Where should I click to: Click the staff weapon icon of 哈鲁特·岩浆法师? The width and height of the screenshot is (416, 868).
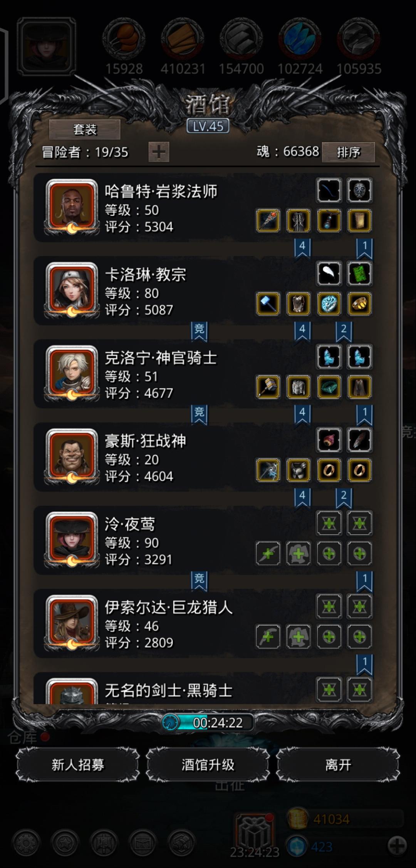click(x=268, y=221)
